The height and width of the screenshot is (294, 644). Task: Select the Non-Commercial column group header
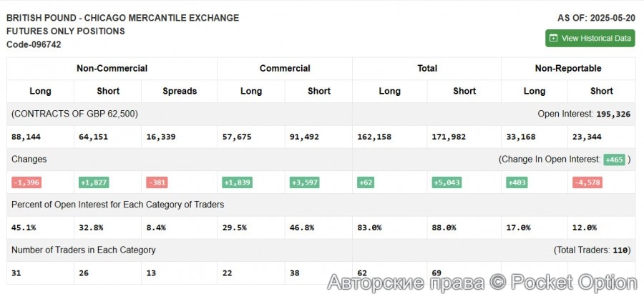pyautogui.click(x=112, y=69)
